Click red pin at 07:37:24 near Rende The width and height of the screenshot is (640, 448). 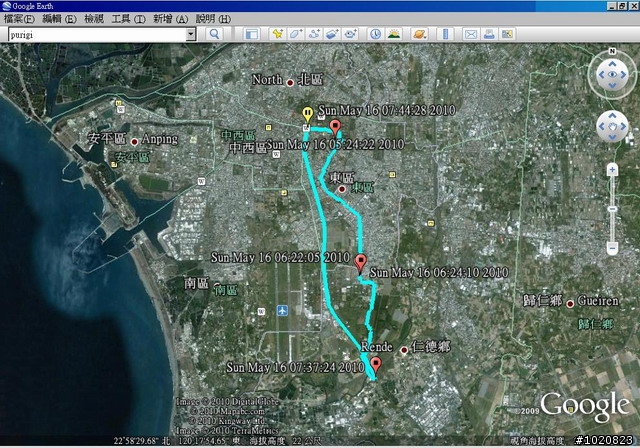click(x=376, y=364)
